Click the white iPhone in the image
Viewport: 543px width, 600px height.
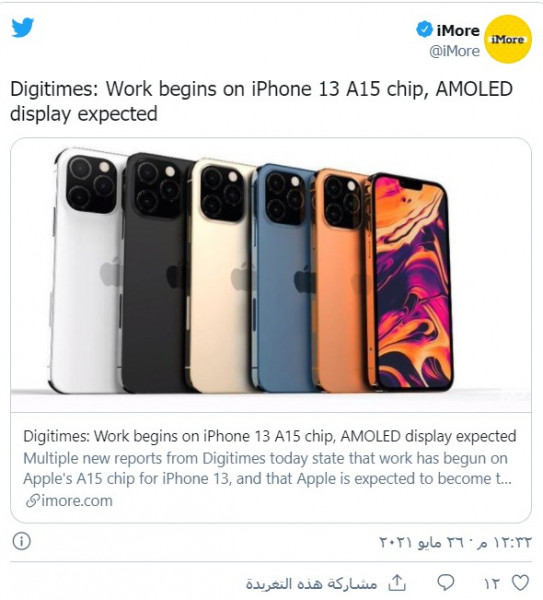point(88,270)
